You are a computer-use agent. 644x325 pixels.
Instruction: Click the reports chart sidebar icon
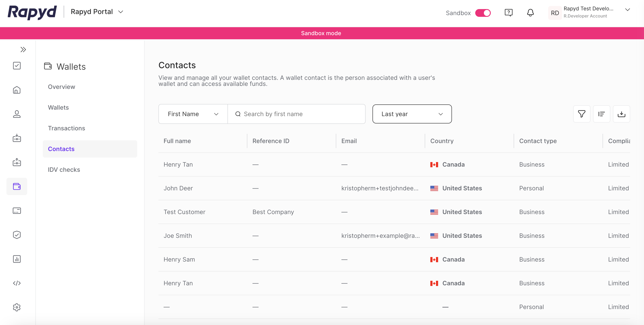[17, 259]
